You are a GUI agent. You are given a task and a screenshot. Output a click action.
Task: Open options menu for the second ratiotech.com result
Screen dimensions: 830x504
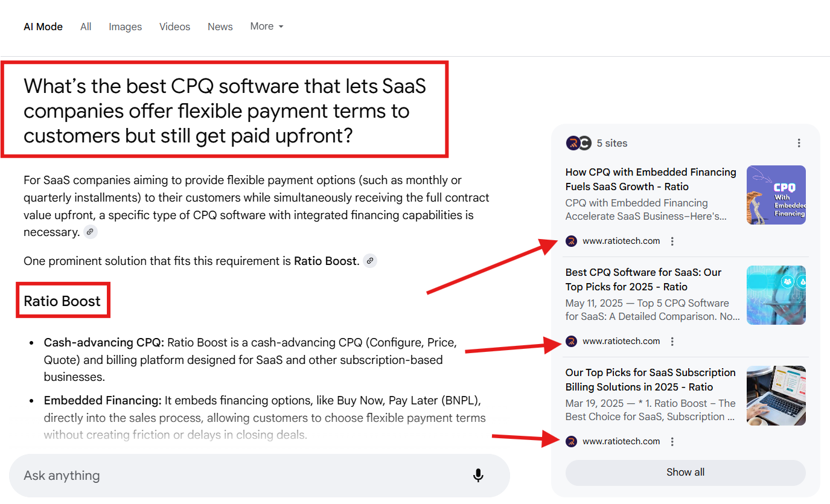click(x=672, y=341)
